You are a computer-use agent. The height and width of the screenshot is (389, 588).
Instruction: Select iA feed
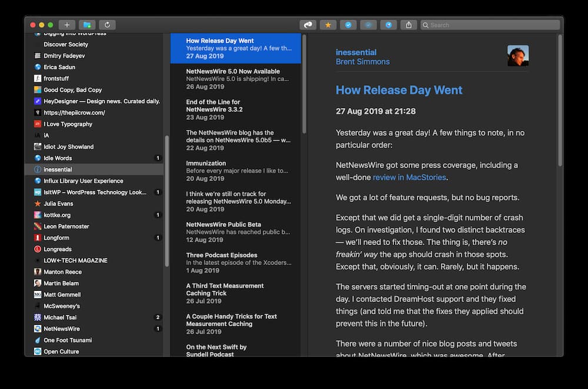[x=94, y=135]
